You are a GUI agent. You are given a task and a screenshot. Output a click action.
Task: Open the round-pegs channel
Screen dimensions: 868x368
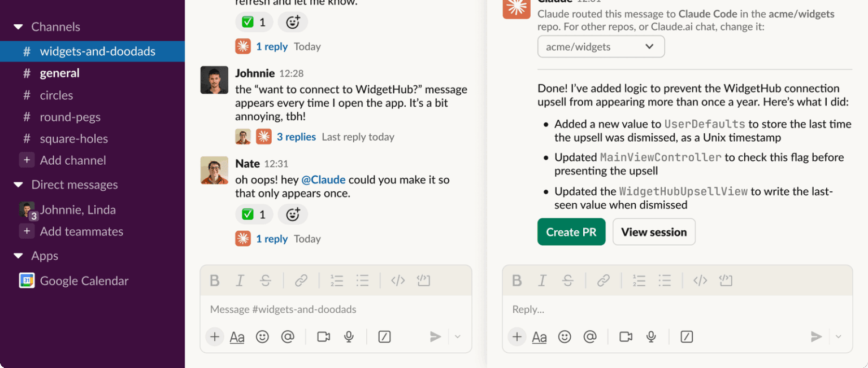pos(70,117)
